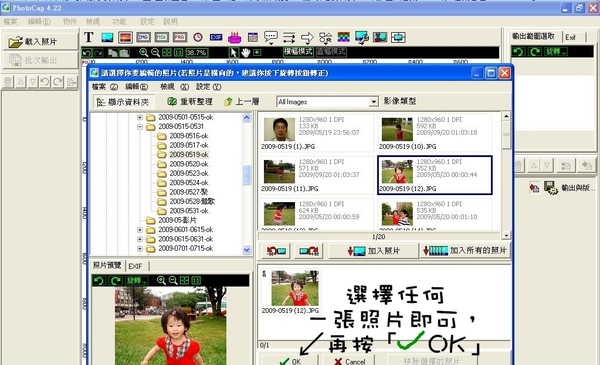Click the pink birthday cake icon

point(234,37)
